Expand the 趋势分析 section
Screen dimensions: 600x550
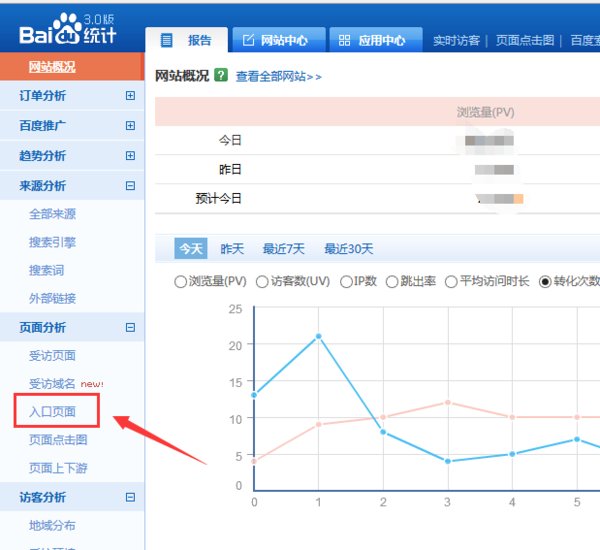point(130,155)
